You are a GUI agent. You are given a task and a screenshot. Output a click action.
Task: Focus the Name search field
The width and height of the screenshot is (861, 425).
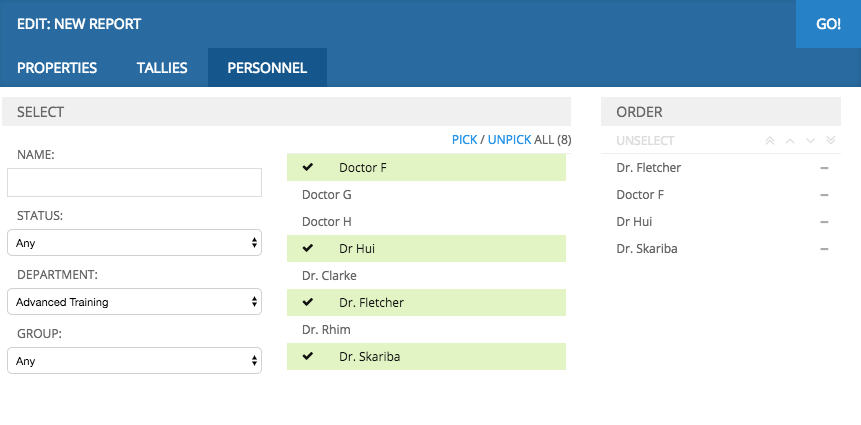(x=135, y=182)
